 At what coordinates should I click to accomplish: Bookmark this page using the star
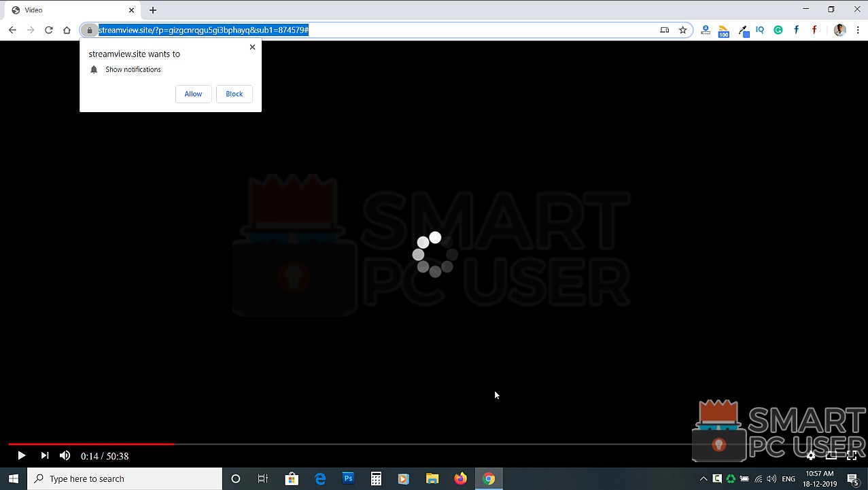[682, 30]
